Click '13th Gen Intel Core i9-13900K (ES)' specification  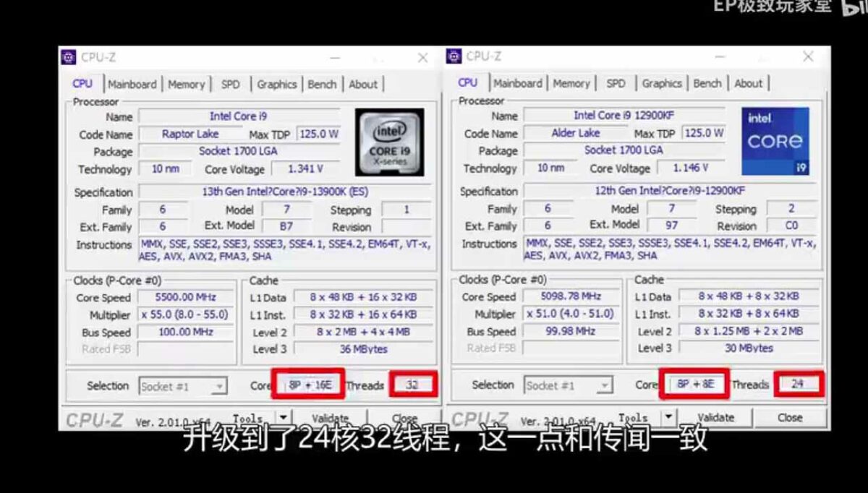pos(286,192)
